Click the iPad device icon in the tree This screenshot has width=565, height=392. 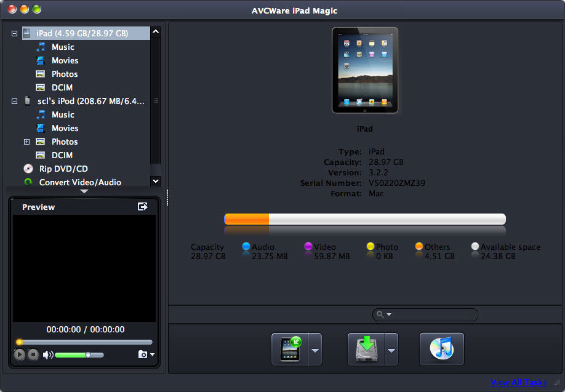coord(26,33)
